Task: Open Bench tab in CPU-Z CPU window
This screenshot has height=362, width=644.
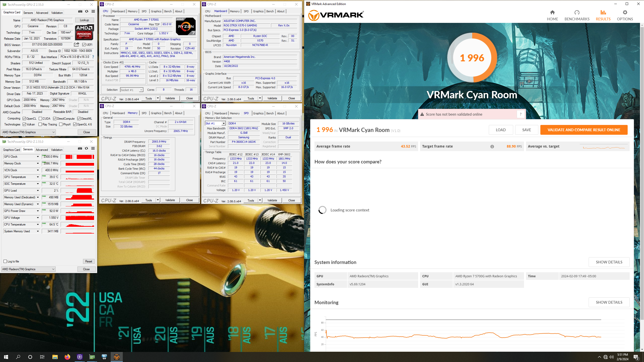Action: pyautogui.click(x=168, y=11)
